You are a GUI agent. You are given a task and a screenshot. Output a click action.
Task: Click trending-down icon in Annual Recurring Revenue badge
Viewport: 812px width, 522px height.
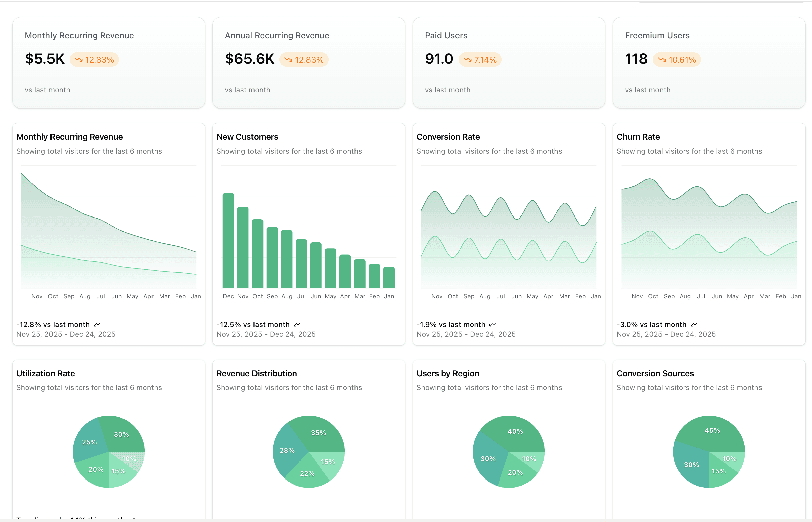click(288, 60)
